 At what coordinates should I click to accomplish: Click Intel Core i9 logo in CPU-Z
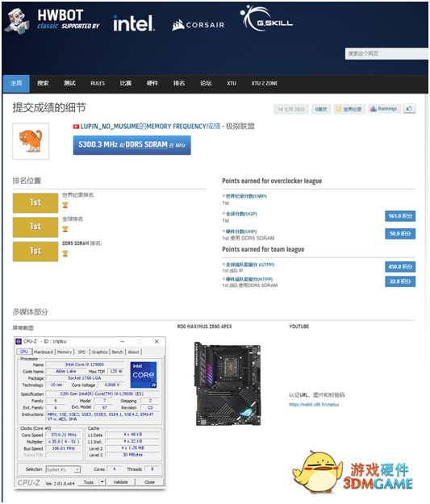pyautogui.click(x=144, y=375)
